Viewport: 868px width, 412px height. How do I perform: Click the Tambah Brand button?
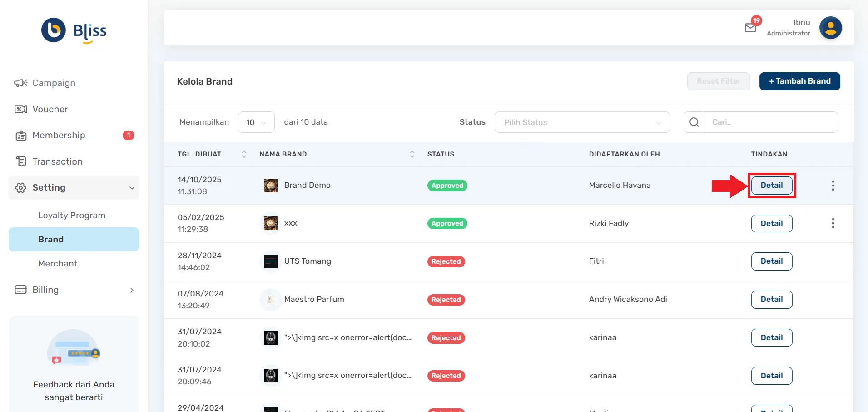click(799, 81)
